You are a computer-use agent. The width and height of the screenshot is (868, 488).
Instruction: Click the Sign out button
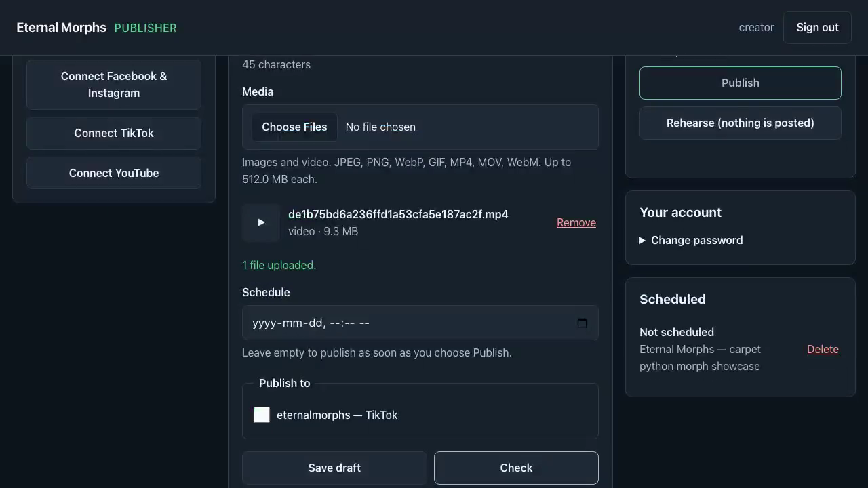(817, 28)
